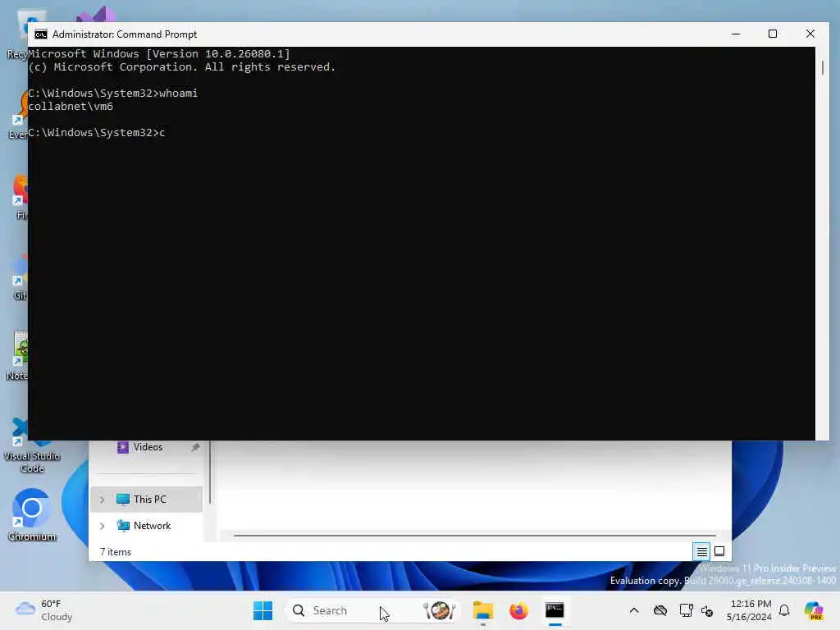Expand the Network tree node
840x630 pixels.
coord(102,526)
